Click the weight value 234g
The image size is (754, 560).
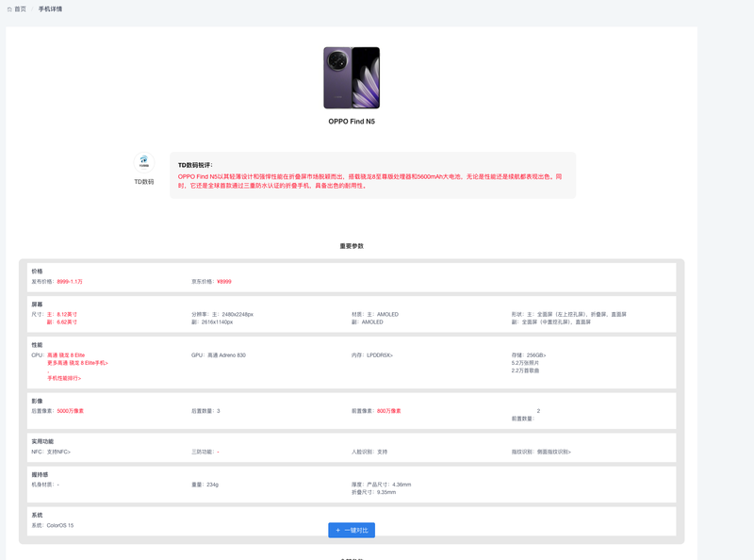[x=213, y=485]
